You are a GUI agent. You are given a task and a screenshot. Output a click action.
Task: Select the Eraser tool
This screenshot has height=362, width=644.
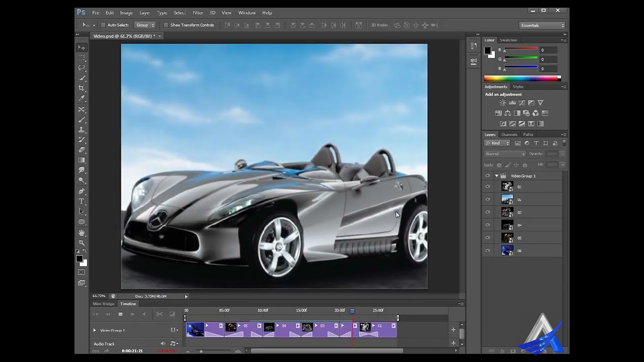(x=82, y=149)
